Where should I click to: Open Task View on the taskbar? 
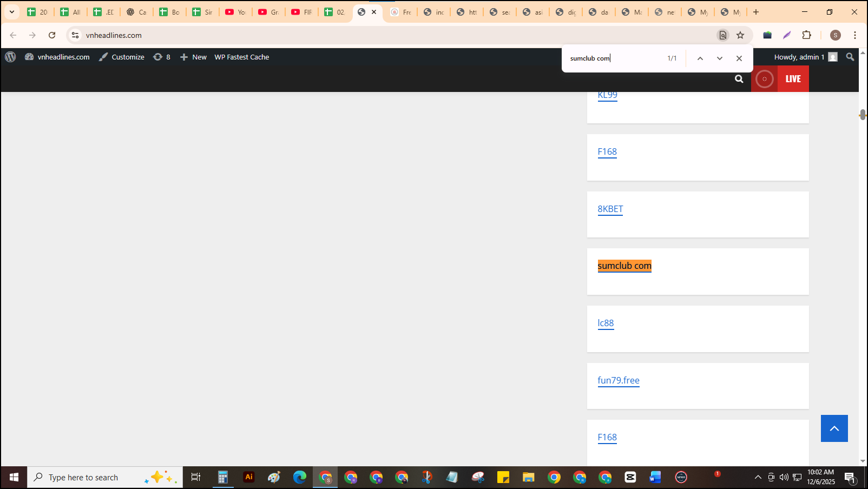(196, 477)
